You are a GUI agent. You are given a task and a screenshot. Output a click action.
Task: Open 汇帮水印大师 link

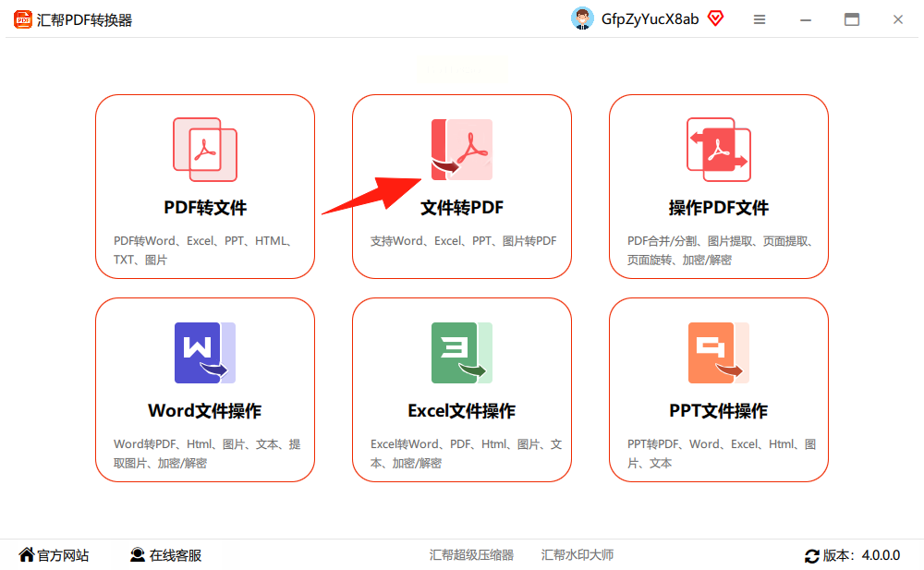pyautogui.click(x=577, y=555)
